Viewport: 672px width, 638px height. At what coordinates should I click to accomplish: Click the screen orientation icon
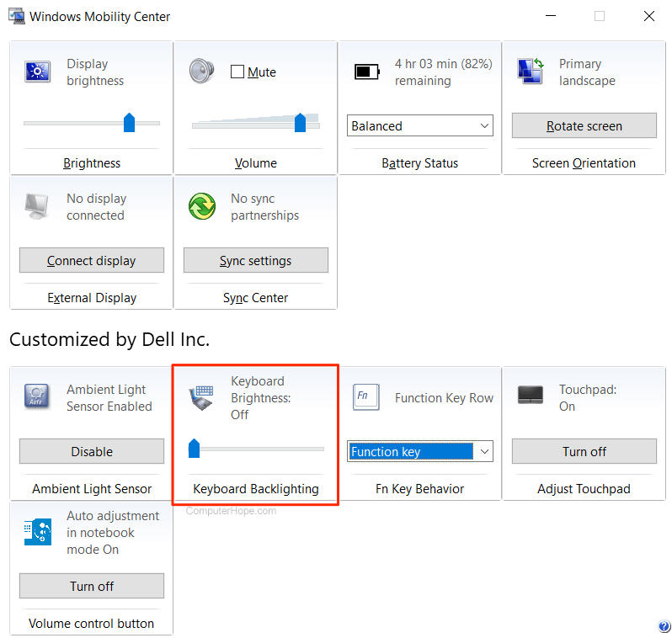pyautogui.click(x=531, y=72)
